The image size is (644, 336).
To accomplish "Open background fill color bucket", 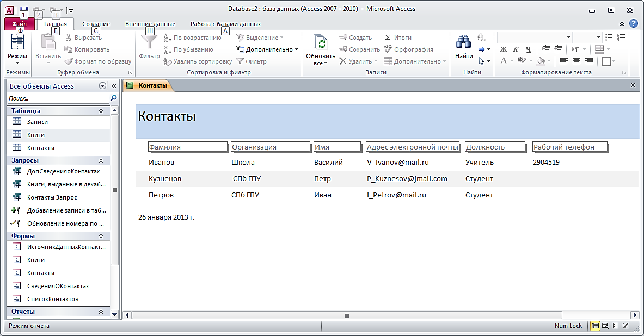I will pyautogui.click(x=541, y=61).
